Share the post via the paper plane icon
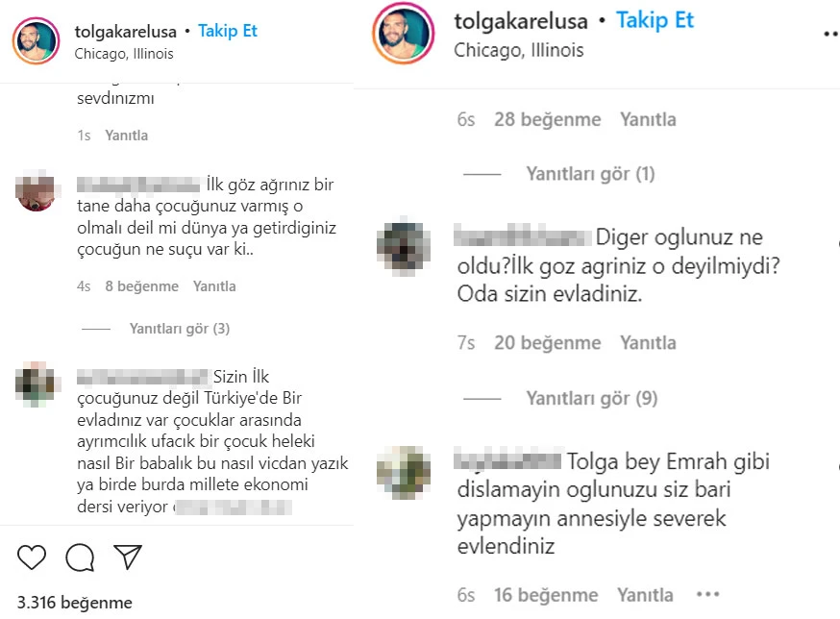Image resolution: width=840 pixels, height=619 pixels. click(x=128, y=557)
